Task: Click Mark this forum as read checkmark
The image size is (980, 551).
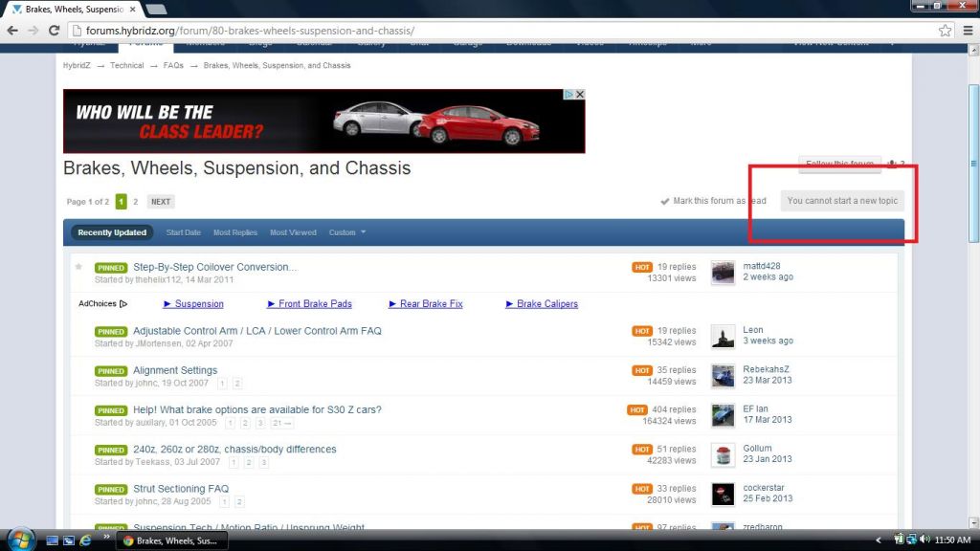Action: point(664,201)
